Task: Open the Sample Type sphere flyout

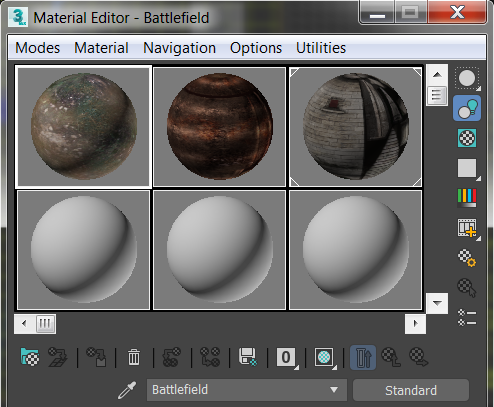Action: click(x=467, y=79)
